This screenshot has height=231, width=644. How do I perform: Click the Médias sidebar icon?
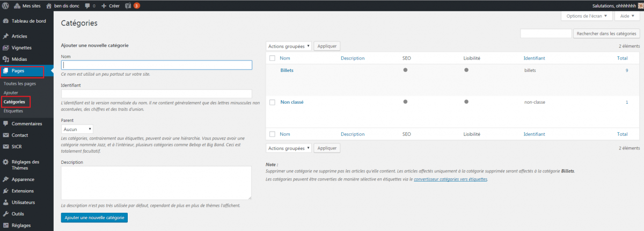5,59
